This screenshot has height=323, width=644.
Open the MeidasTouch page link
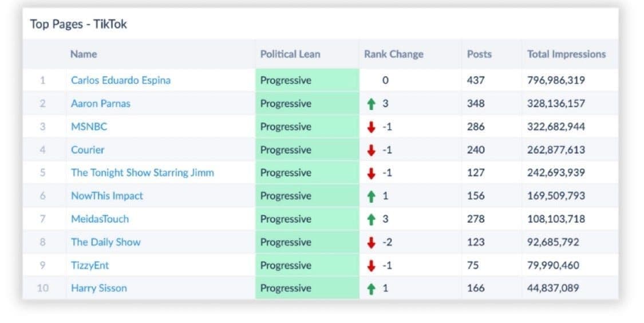pos(100,219)
